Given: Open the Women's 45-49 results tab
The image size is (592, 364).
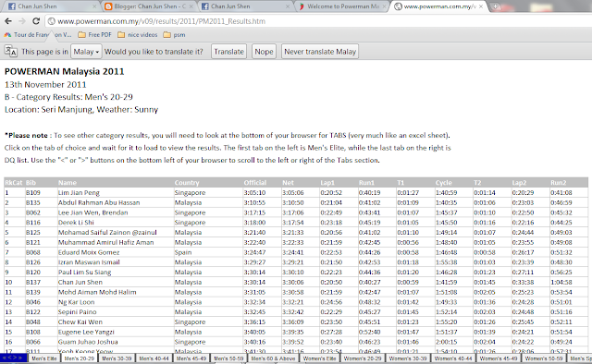Looking at the screenshot, I should [499, 358].
